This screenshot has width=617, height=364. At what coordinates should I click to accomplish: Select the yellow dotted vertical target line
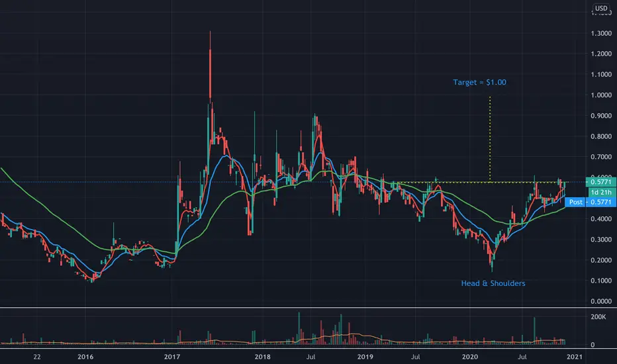click(490, 139)
